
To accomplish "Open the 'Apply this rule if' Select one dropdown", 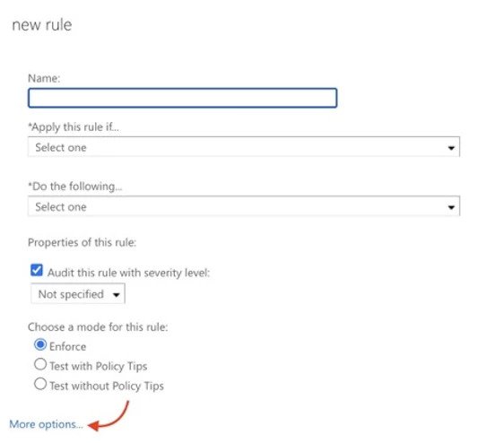I will click(x=244, y=147).
